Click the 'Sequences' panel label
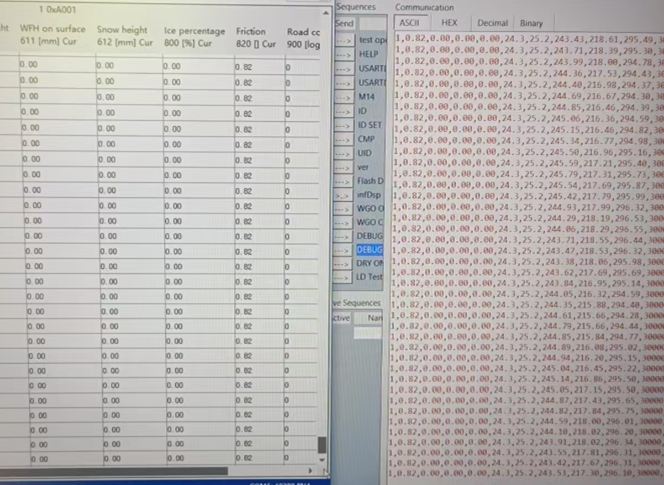The height and width of the screenshot is (485, 664). tap(356, 7)
